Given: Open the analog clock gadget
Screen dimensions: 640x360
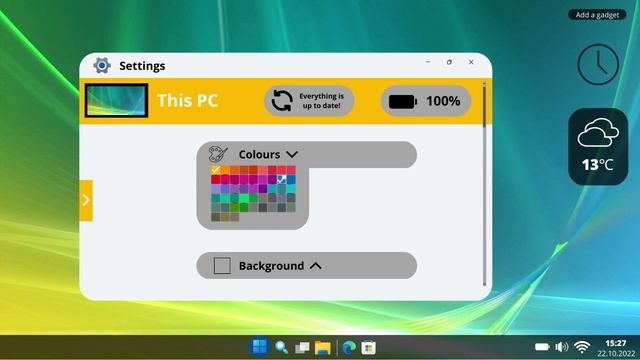Looking at the screenshot, I should pos(598,64).
